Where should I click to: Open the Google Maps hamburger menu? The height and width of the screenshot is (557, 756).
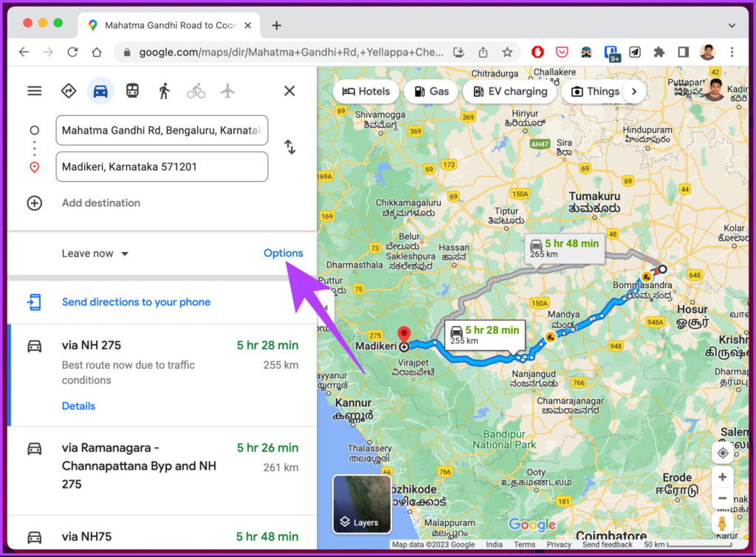click(x=34, y=91)
